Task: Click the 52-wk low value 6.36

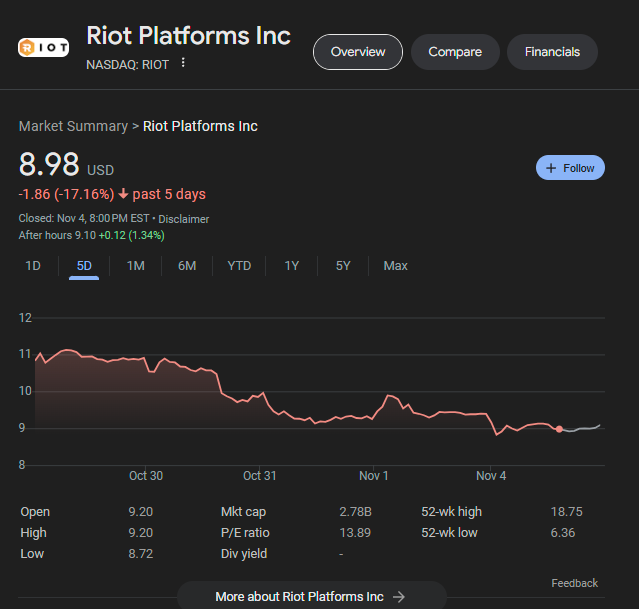Action: pyautogui.click(x=563, y=533)
